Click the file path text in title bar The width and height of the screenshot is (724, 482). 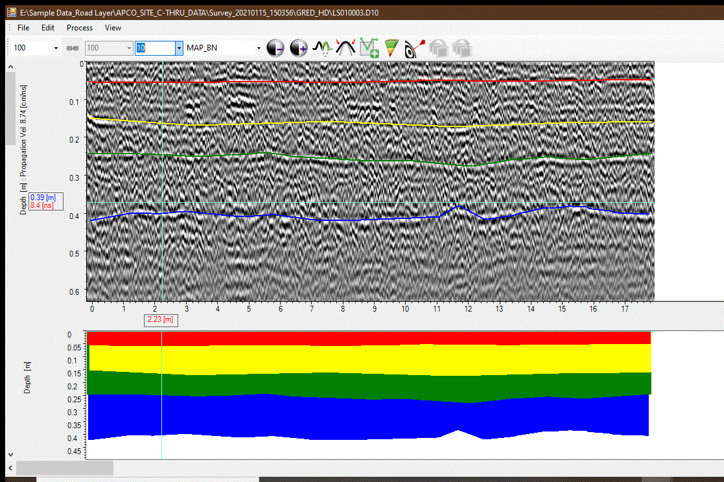tap(199, 12)
